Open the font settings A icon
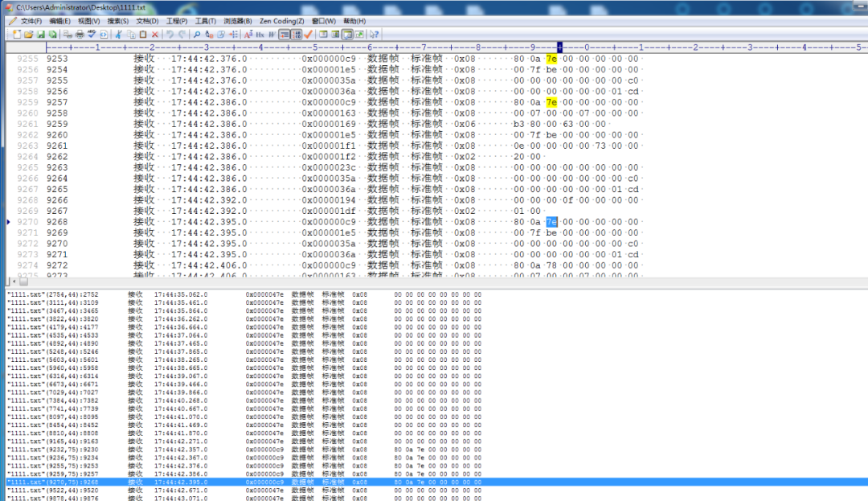 [x=248, y=35]
